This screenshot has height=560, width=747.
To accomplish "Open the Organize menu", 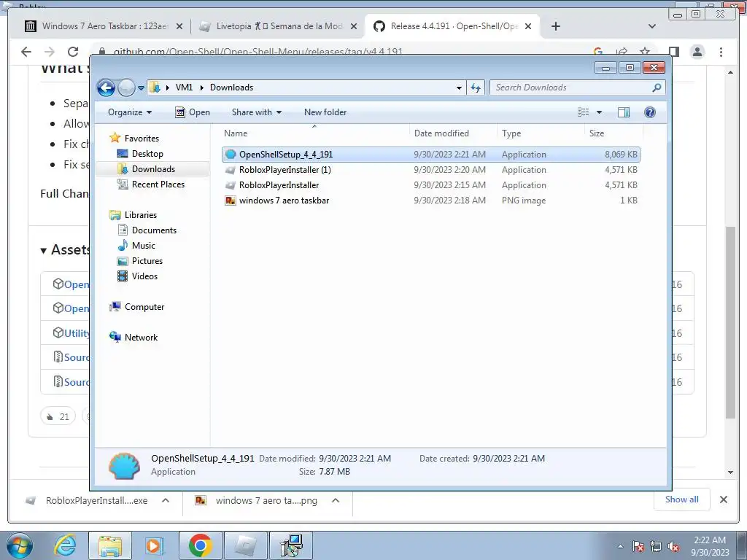I will (x=130, y=112).
